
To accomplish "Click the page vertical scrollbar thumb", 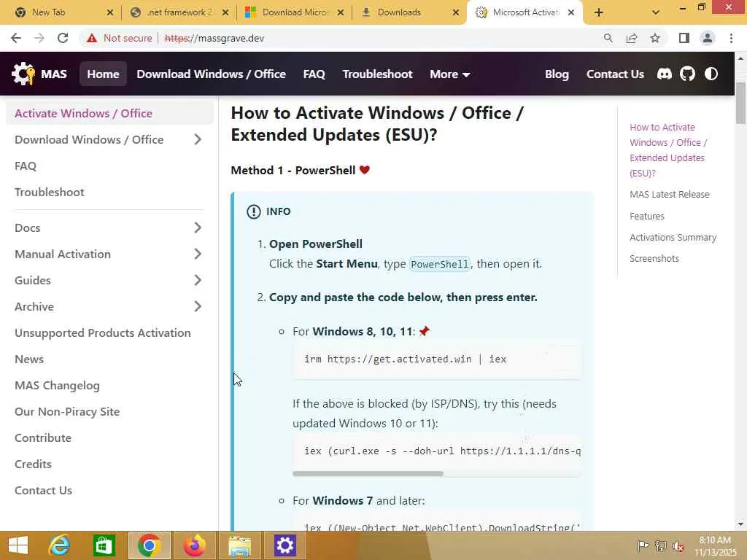I will point(741,104).
